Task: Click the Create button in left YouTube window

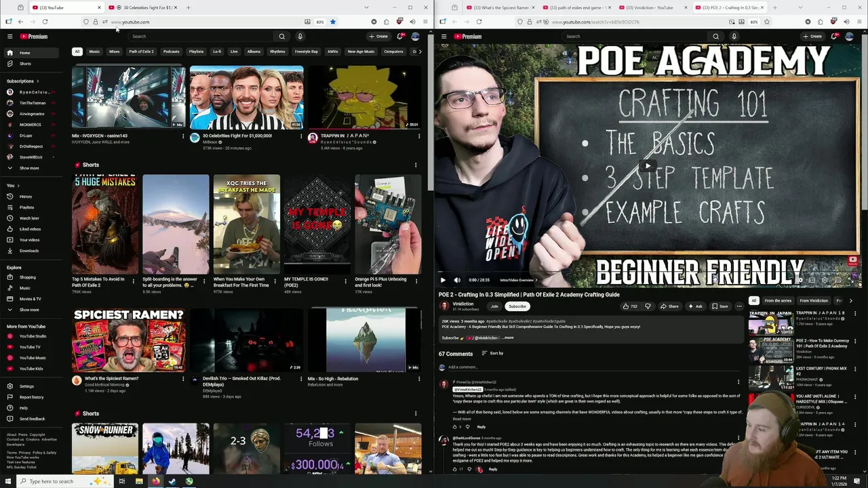Action: 378,37
